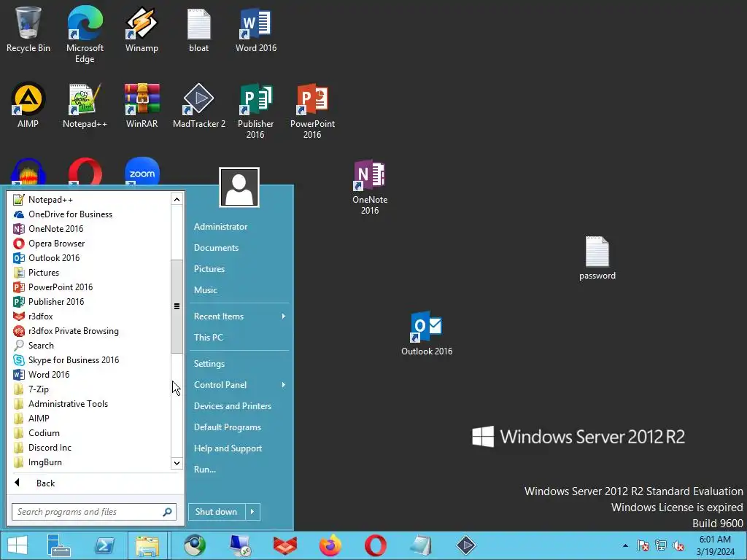Image resolution: width=747 pixels, height=560 pixels.
Task: Launch Firefox from the taskbar
Action: 330,545
